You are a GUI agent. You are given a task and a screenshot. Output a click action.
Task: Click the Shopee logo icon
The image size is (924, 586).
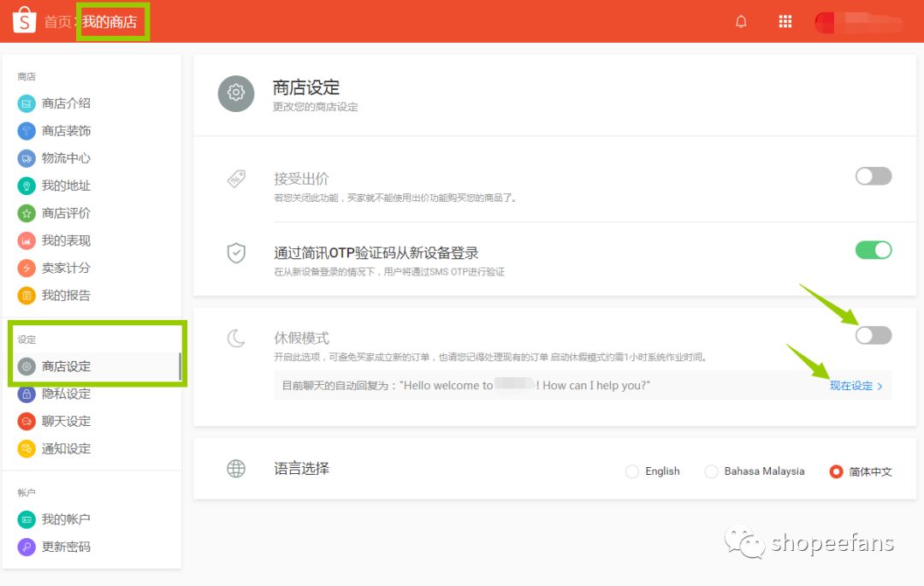click(x=24, y=20)
